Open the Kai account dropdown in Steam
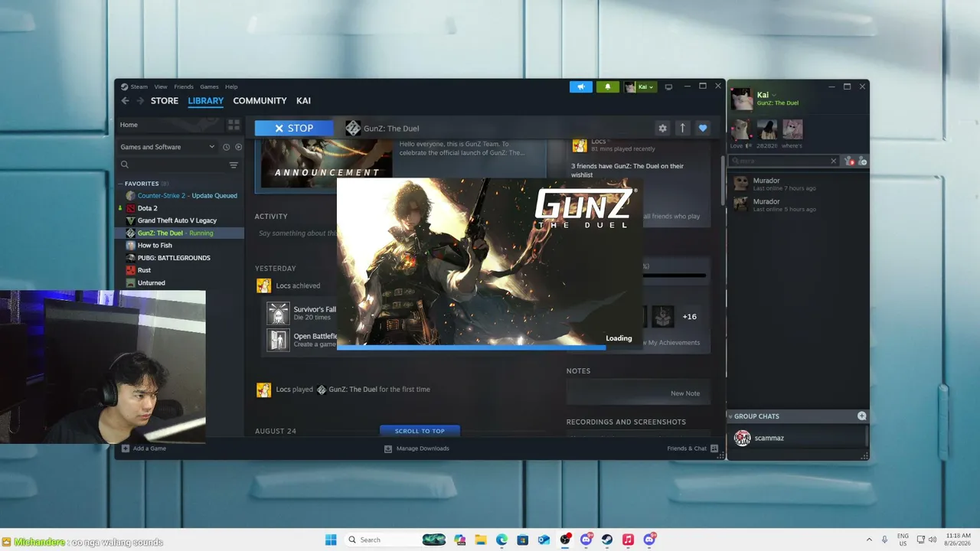Viewport: 980px width, 551px height. [x=639, y=86]
